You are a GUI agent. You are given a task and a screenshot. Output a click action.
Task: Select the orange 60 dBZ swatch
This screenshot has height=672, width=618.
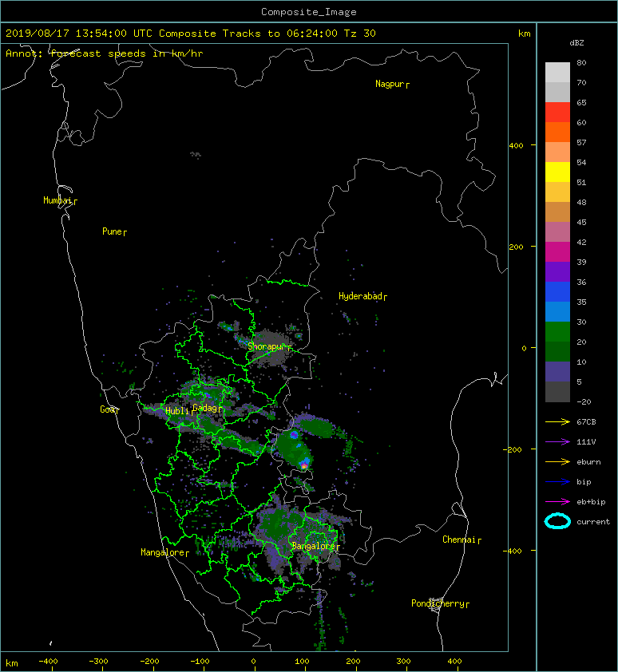[557, 132]
